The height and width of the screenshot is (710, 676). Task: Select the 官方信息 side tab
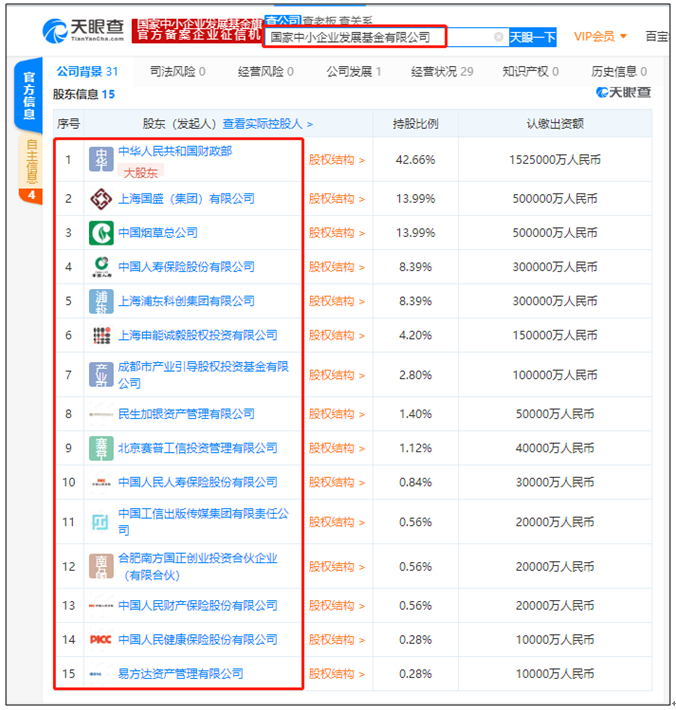[29, 95]
